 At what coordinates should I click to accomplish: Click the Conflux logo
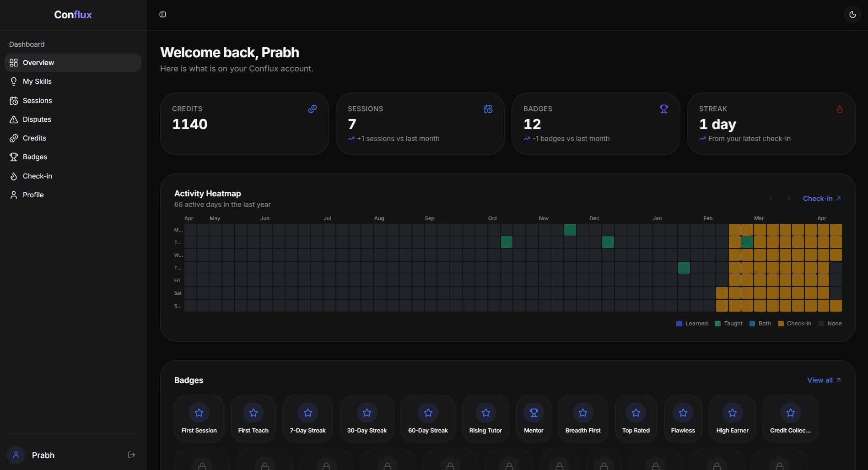[73, 15]
